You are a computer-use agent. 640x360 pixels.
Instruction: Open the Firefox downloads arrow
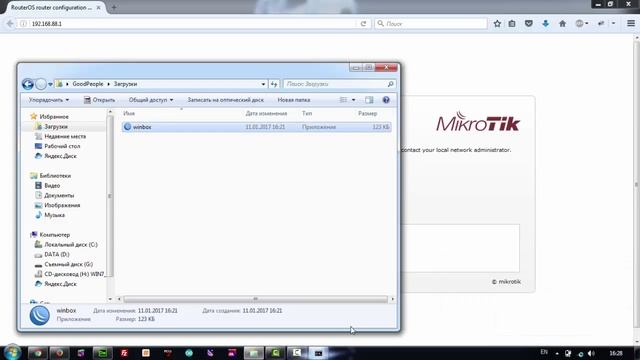545,24
